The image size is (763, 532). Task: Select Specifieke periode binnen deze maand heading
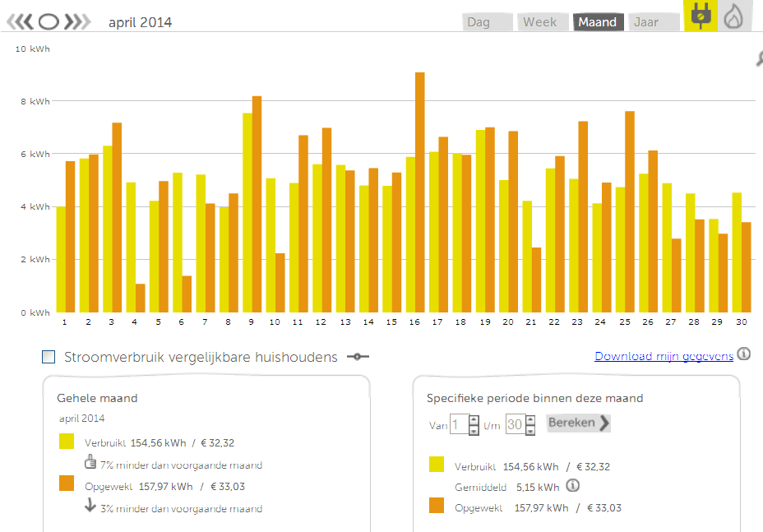coord(534,398)
